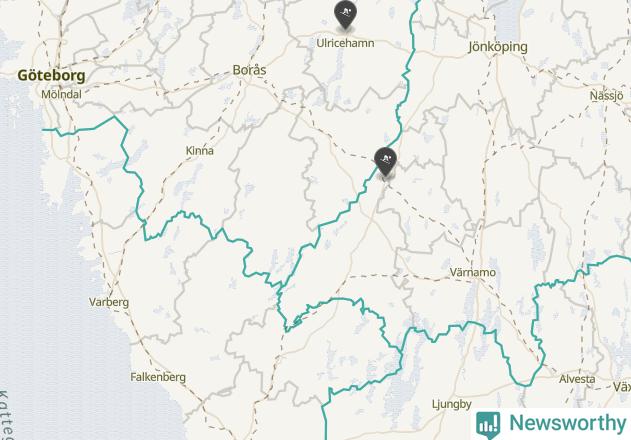Click the ski marker above Ulricehamn
Screen dimensions: 631x440
tap(345, 14)
